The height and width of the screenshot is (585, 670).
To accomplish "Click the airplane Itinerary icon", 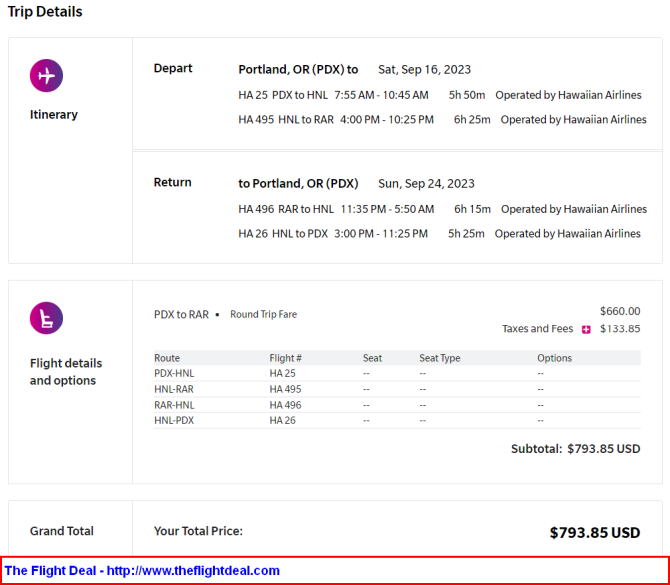I will [x=46, y=76].
